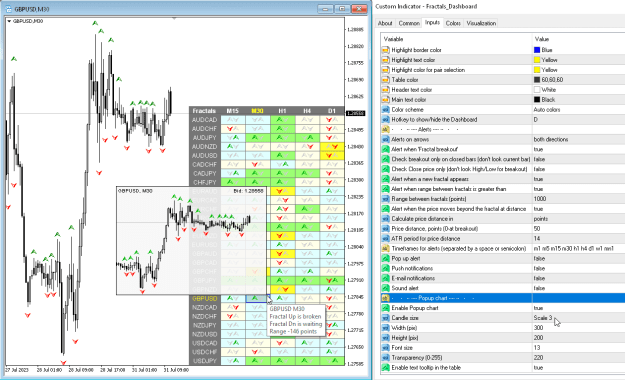This screenshot has width=625, height=380.
Task: Click the Main text color row icon
Action: tap(385, 100)
